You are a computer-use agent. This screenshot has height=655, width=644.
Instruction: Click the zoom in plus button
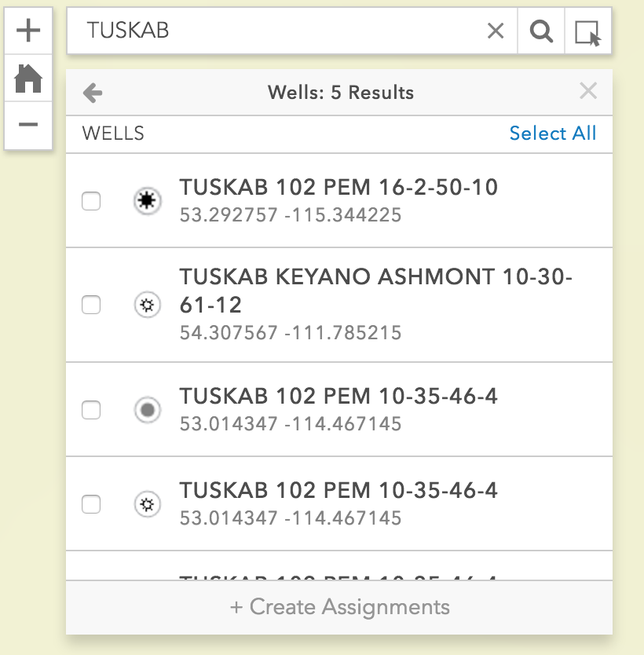pos(28,31)
